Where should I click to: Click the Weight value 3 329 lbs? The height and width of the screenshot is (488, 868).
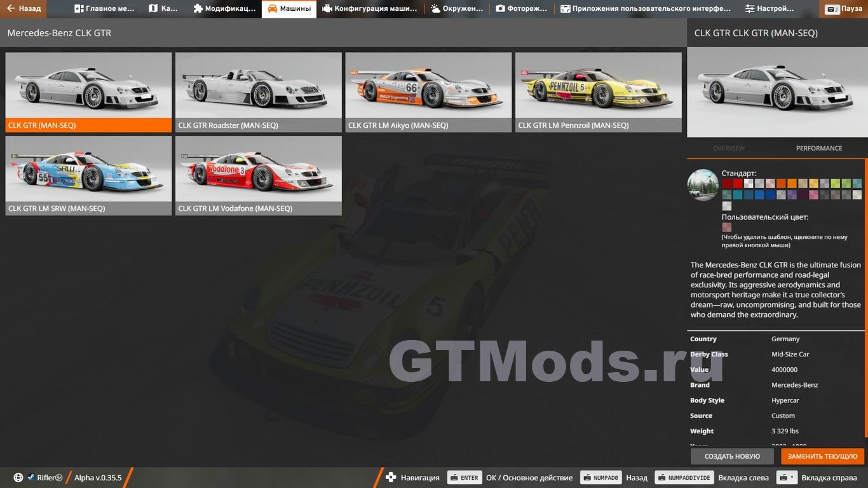point(785,431)
